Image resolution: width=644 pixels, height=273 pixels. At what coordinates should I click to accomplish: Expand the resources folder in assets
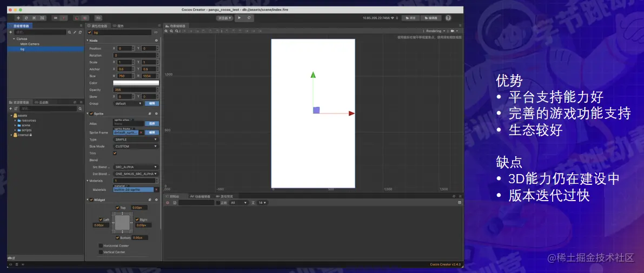pos(15,121)
